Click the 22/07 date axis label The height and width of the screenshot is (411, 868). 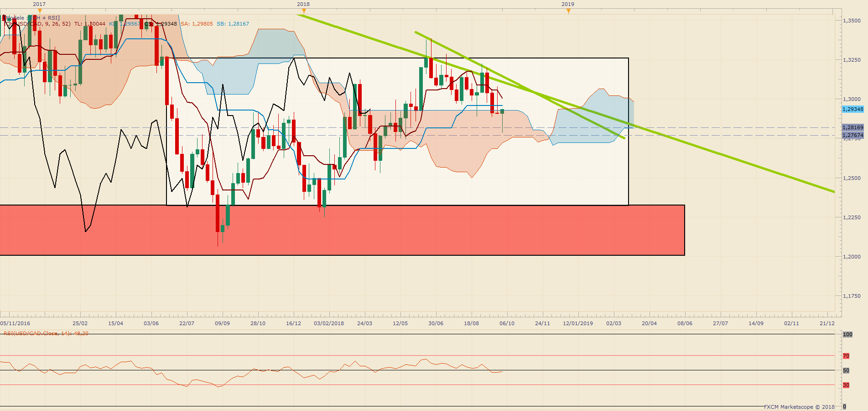(x=187, y=323)
